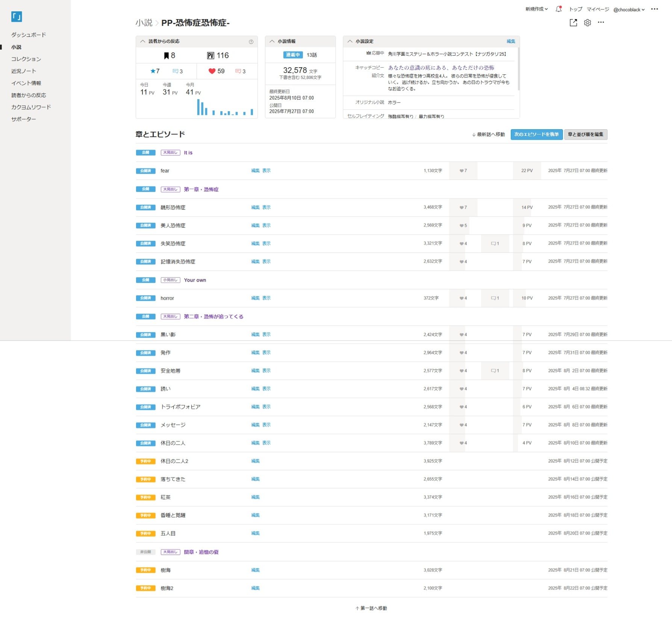Select ダッシュボード in the sidebar
This screenshot has width=672, height=625.
(x=29, y=35)
